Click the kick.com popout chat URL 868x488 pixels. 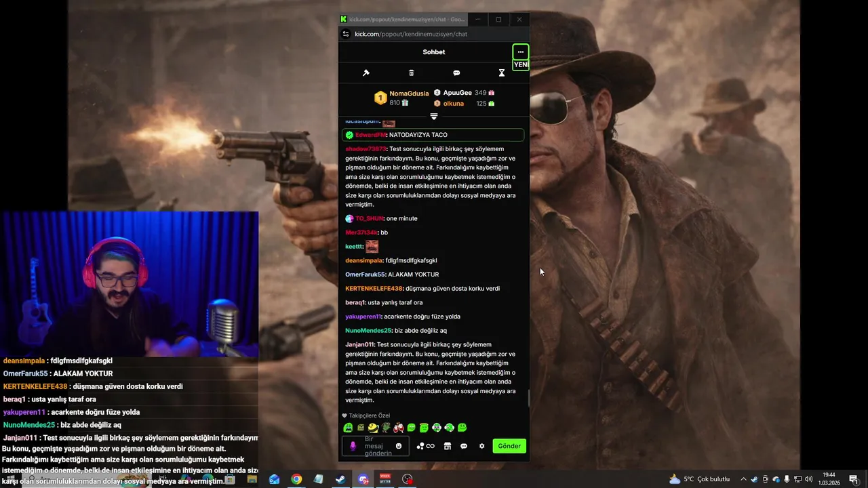click(x=411, y=34)
